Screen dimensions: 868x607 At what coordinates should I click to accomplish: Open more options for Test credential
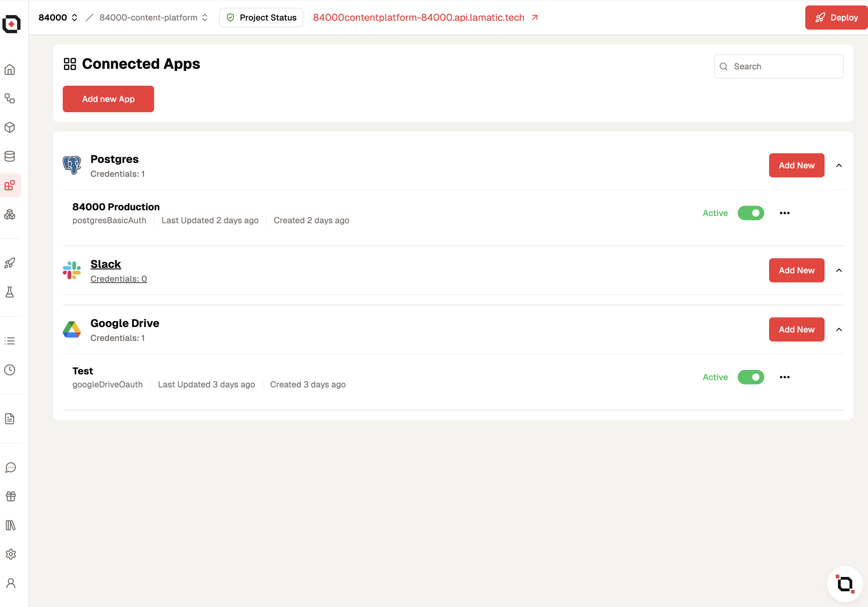point(784,377)
